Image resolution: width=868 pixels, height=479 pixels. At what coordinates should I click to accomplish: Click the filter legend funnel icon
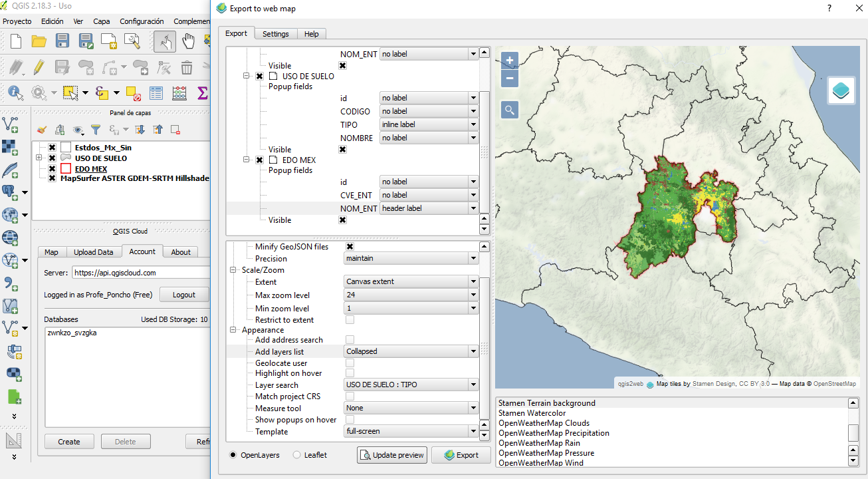(96, 130)
